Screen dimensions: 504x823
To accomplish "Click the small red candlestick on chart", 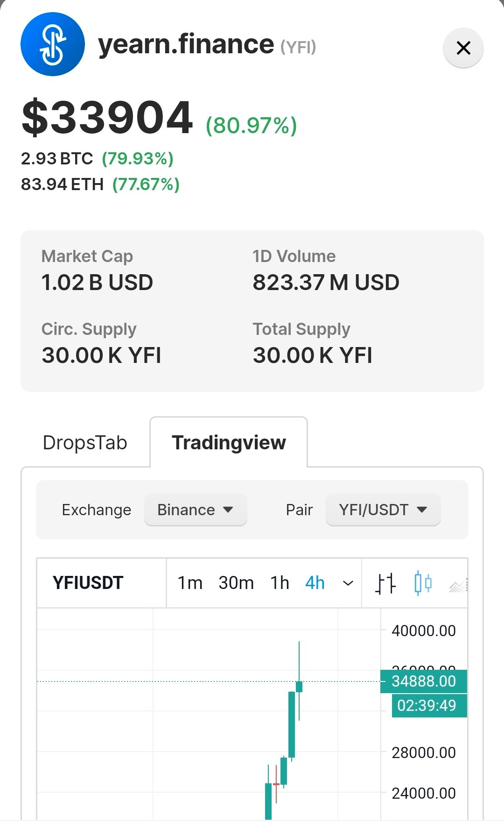I will click(x=276, y=785).
